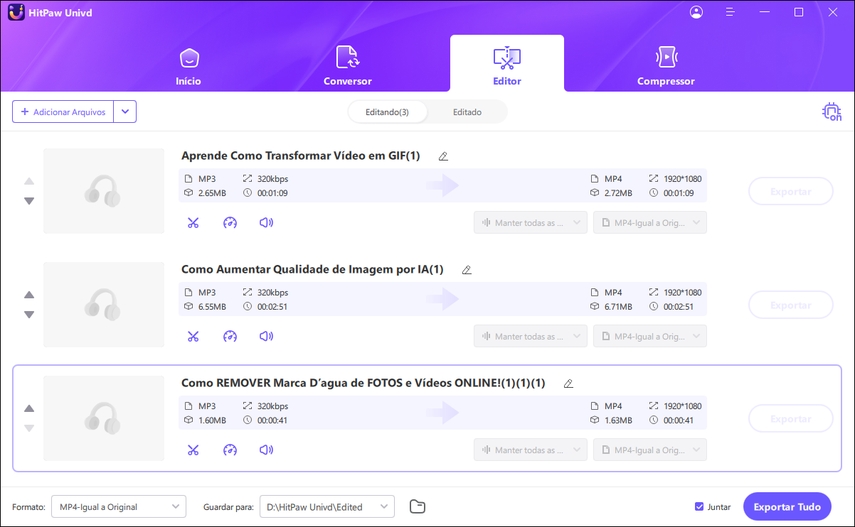Open format dropdown for Aprende Como file

click(x=650, y=223)
